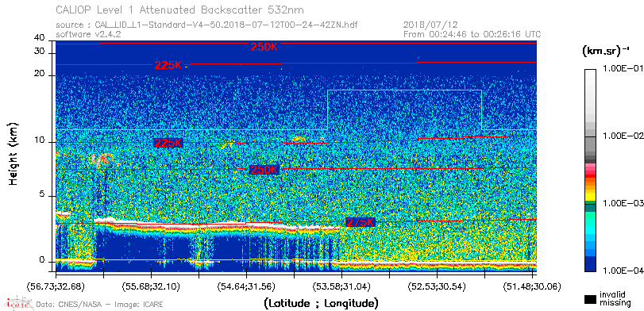Click the "invalid missing" legend text
Viewport: 644px width, 311px height.
[x=615, y=298]
